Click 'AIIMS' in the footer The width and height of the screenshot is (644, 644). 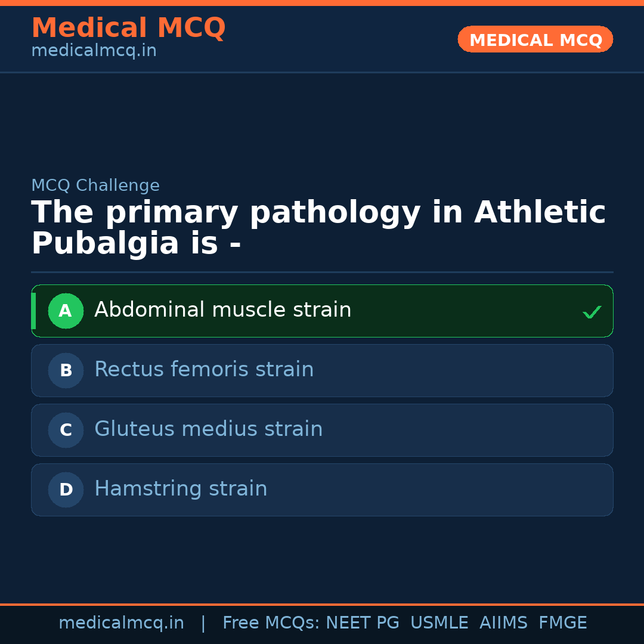[x=503, y=623]
